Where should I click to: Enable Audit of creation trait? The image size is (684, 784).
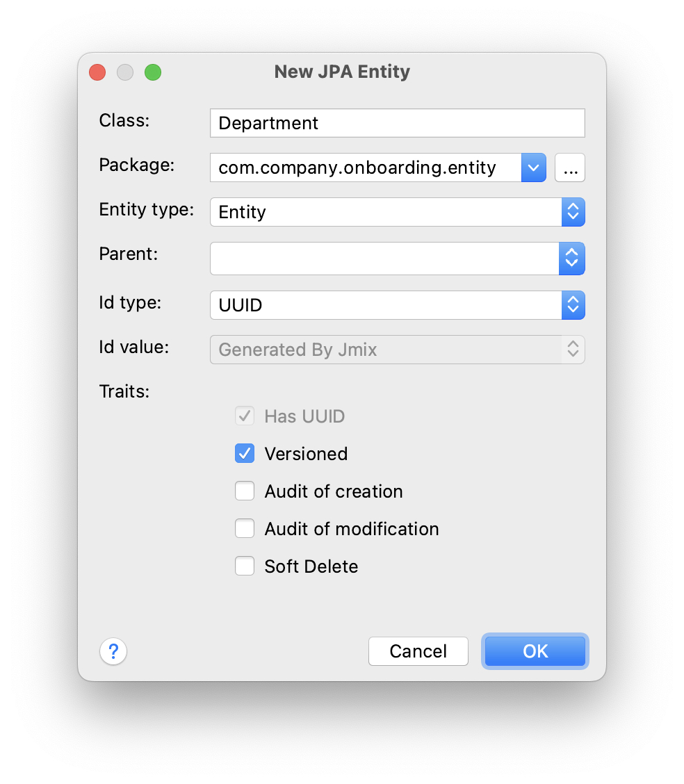[x=245, y=491]
